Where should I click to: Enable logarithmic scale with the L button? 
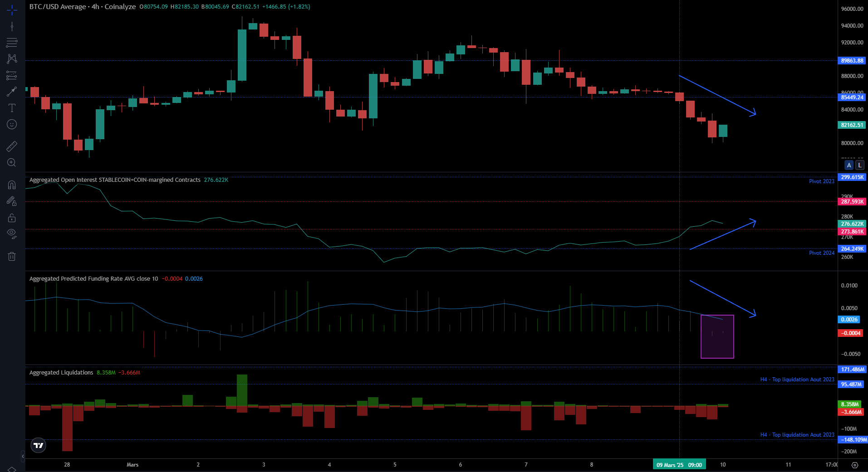point(859,165)
